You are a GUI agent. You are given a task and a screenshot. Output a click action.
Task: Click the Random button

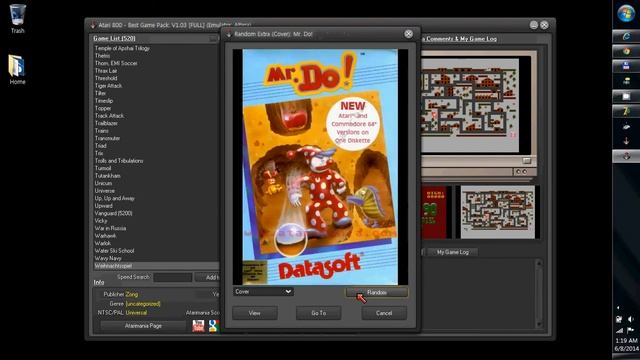coord(376,292)
